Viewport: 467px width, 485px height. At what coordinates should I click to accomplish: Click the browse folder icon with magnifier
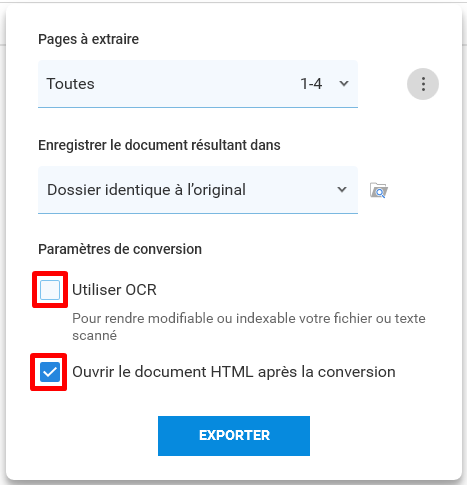click(379, 190)
